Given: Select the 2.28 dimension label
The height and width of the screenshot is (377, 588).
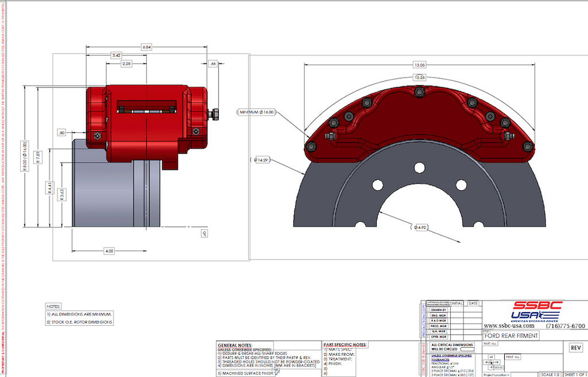Looking at the screenshot, I should click(126, 64).
